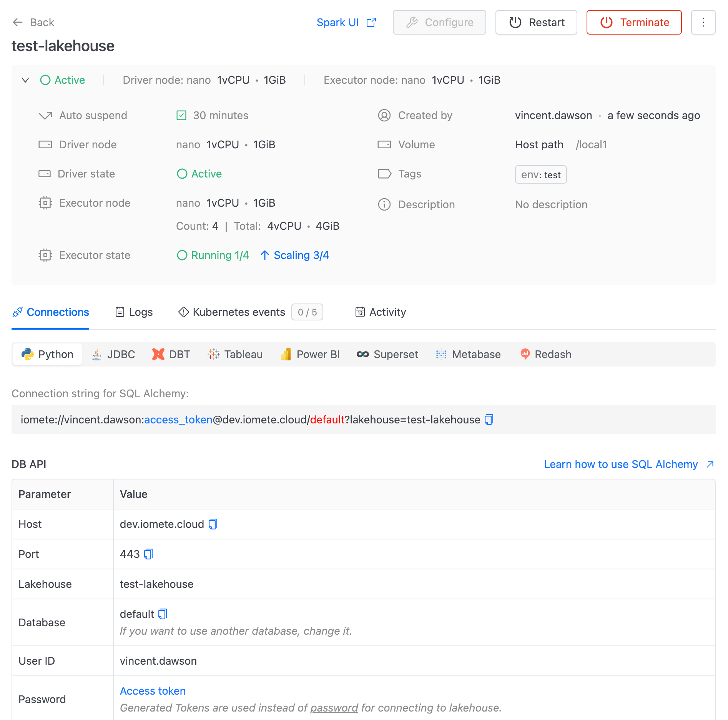The image size is (728, 720).
Task: Click the Tags label icon
Action: [x=385, y=174]
